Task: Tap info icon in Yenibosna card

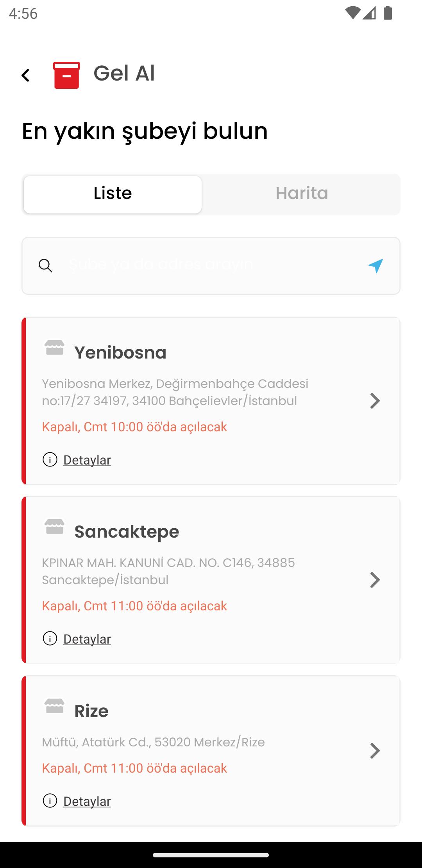Action: pyautogui.click(x=50, y=459)
